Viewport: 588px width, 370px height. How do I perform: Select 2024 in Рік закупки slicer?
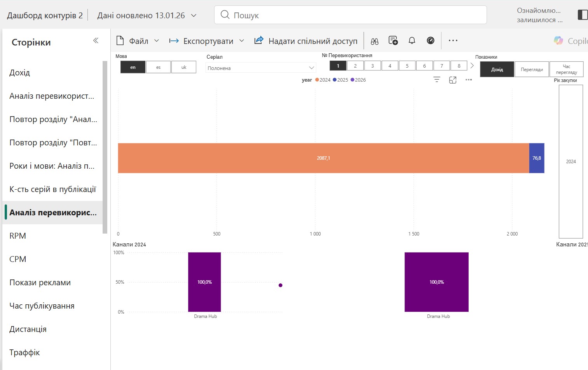(x=571, y=161)
